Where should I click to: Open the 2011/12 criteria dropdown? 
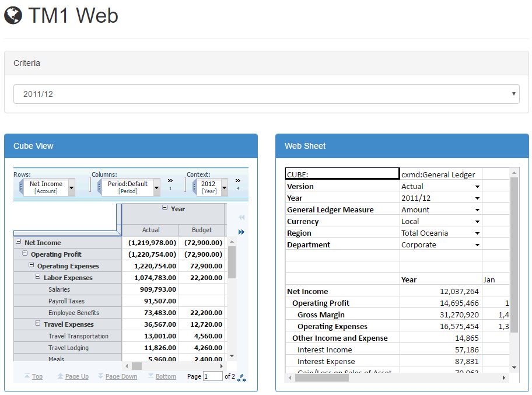267,94
